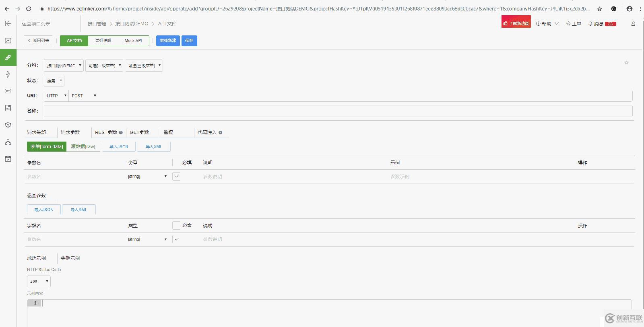Open the HTTP Status Code 200 dropdown

tap(39, 282)
